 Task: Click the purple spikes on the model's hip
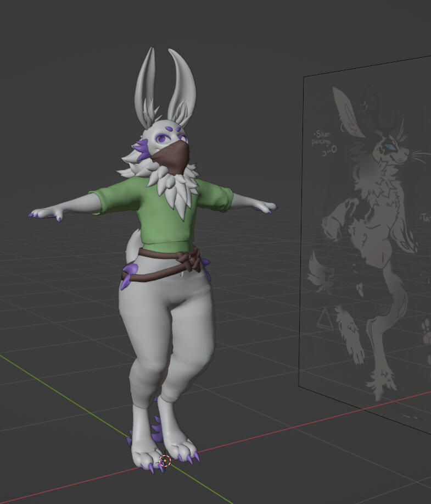click(129, 276)
